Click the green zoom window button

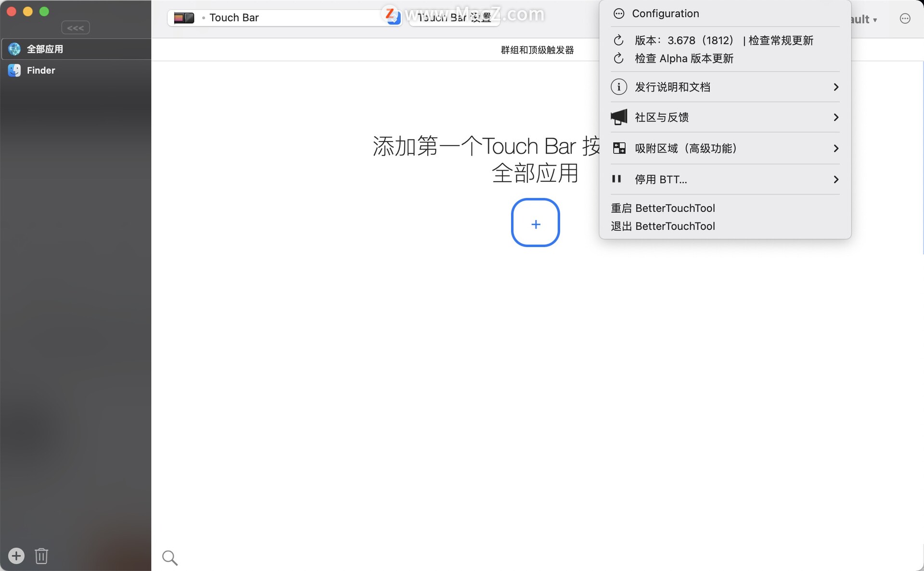point(44,12)
